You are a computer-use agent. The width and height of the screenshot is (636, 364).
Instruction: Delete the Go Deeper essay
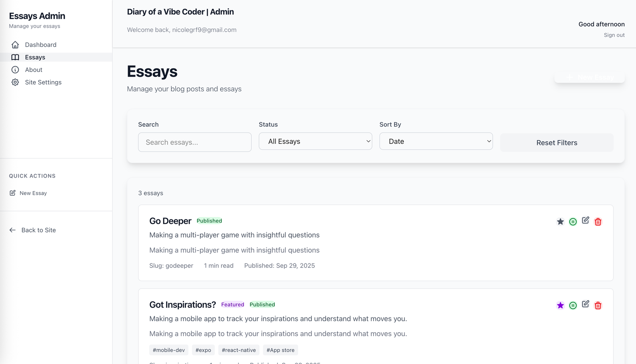tap(598, 222)
